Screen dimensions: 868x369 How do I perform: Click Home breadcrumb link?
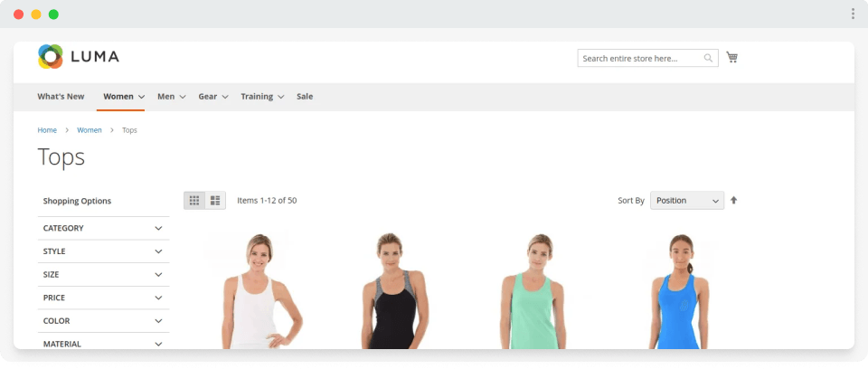click(47, 130)
